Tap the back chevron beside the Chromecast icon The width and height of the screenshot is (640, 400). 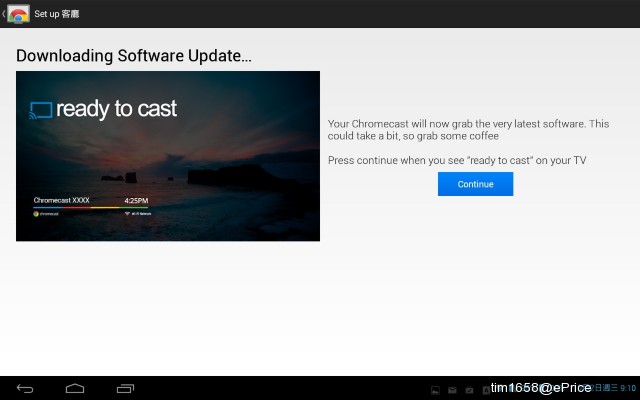3,14
